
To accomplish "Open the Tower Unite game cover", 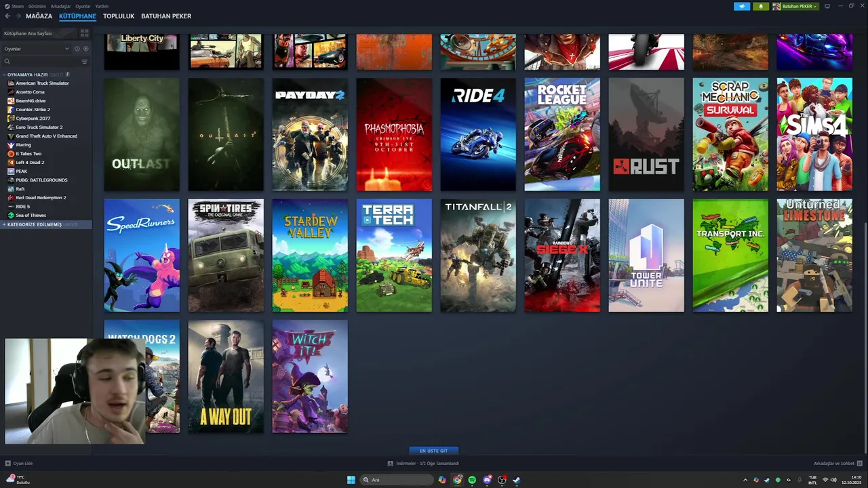I will [646, 256].
